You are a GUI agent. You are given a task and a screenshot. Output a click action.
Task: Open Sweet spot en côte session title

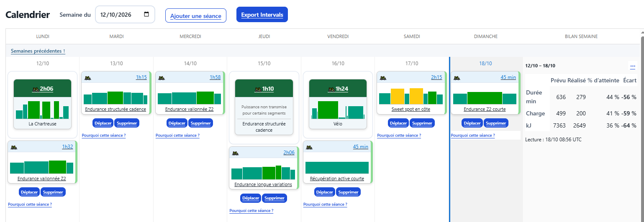tap(411, 109)
